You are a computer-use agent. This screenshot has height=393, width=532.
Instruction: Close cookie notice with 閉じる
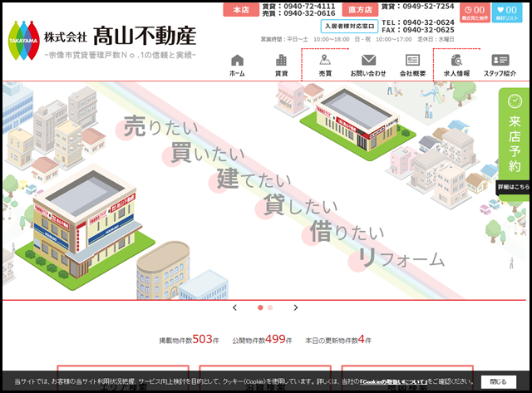tap(499, 382)
